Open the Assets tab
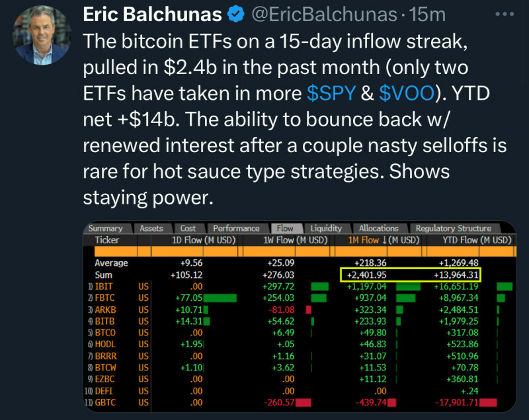 pyautogui.click(x=151, y=228)
